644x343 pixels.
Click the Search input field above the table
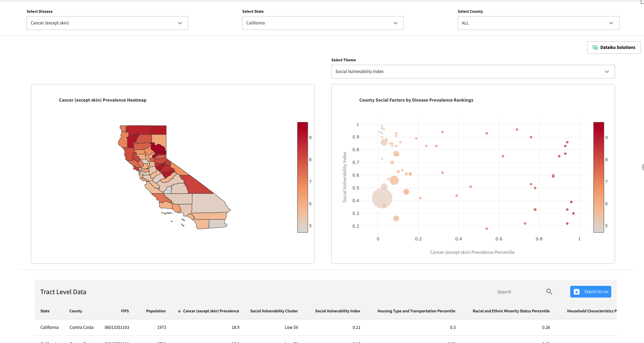pyautogui.click(x=517, y=291)
